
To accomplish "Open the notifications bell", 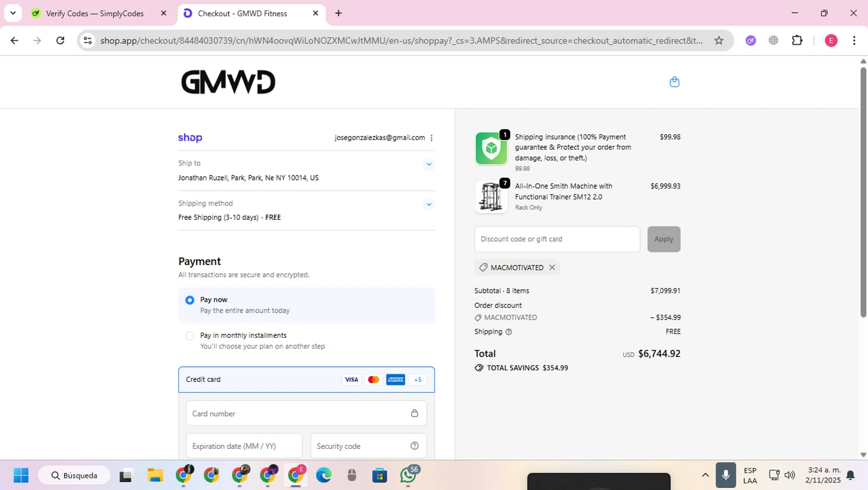I will (x=851, y=475).
